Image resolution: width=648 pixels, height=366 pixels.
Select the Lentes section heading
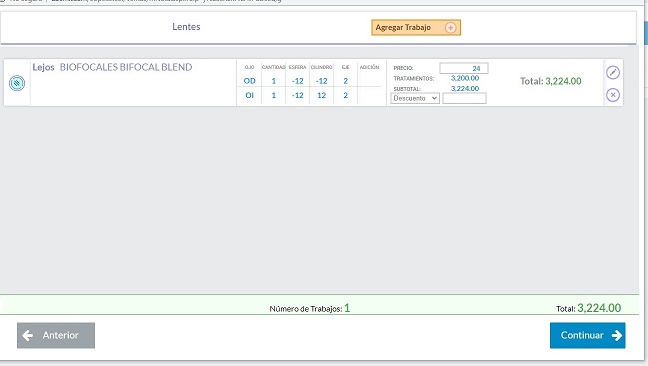point(186,27)
